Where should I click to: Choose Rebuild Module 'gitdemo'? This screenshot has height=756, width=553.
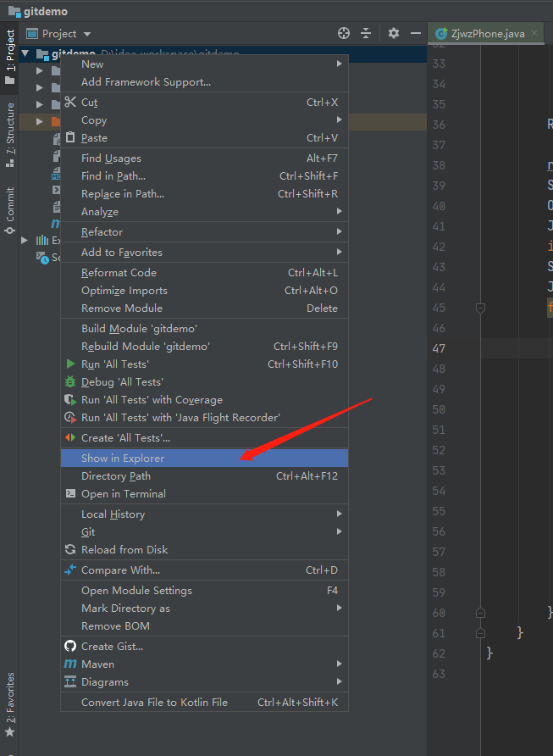click(204, 346)
